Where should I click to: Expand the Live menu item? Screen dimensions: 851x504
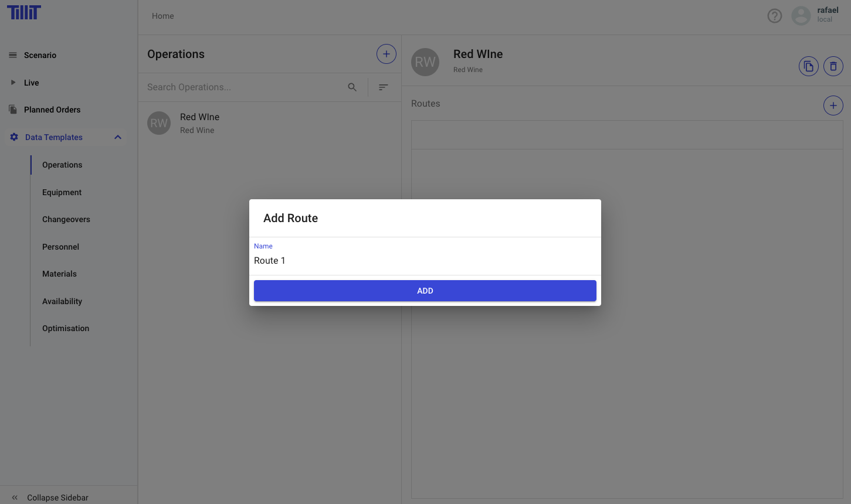[x=32, y=83]
